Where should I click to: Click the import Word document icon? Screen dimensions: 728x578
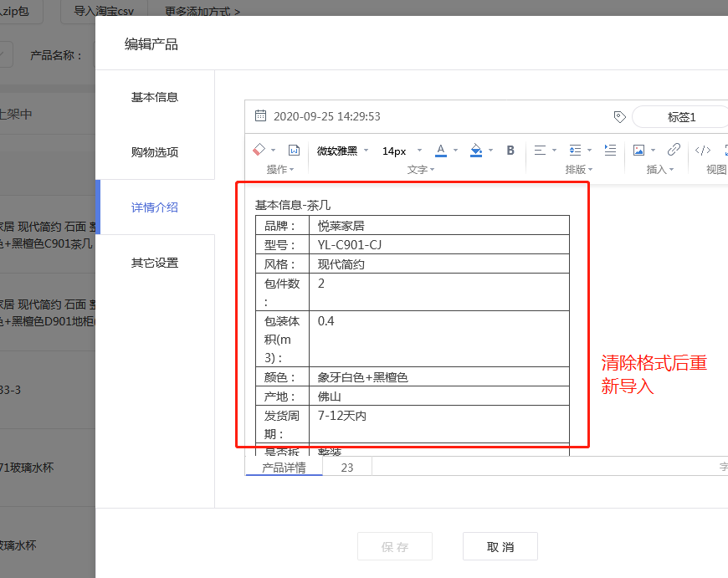294,151
